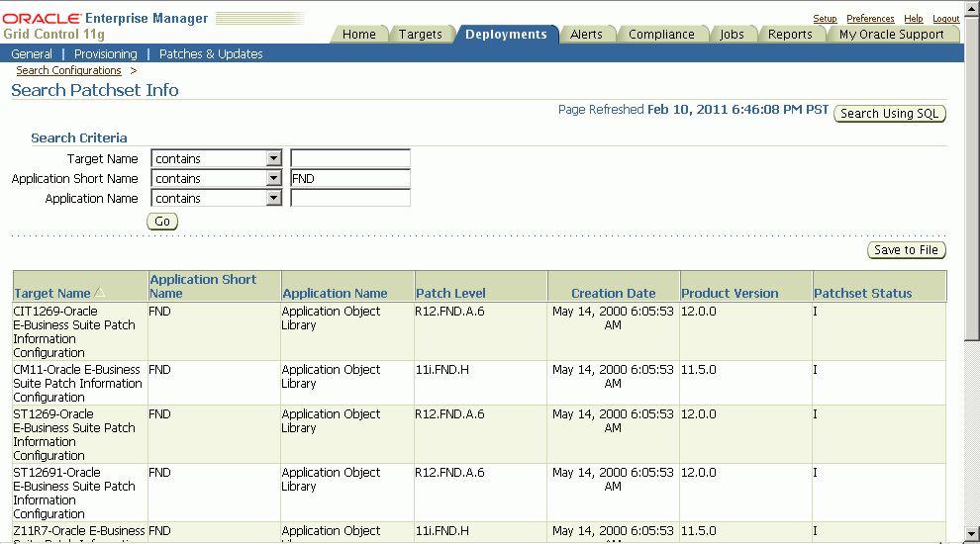Click the Application Short Name field with FND
This screenshot has height=544, width=980.
click(350, 179)
